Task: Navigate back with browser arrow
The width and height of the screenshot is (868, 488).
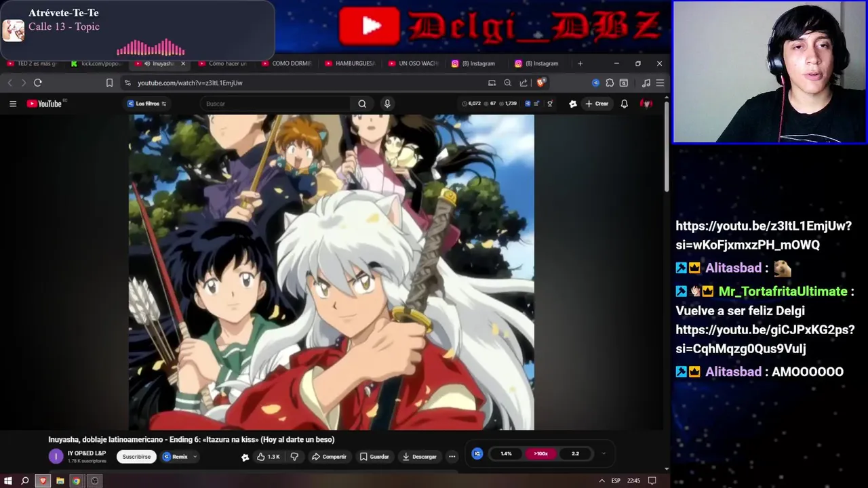Action: pyautogui.click(x=10, y=83)
